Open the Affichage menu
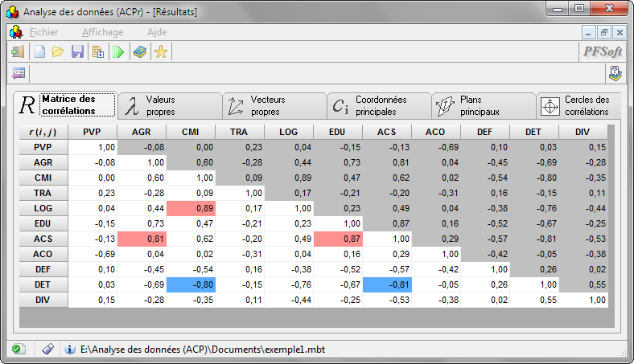 102,32
